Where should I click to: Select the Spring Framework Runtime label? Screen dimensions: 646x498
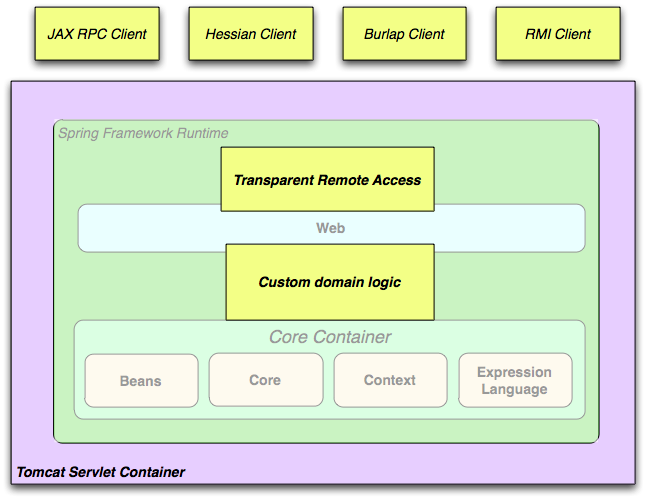pos(143,133)
